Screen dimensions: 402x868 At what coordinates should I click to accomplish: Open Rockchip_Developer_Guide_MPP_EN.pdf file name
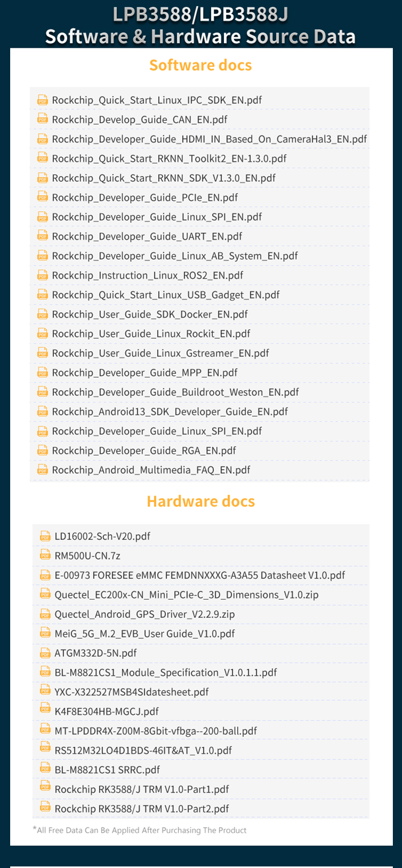[145, 373]
